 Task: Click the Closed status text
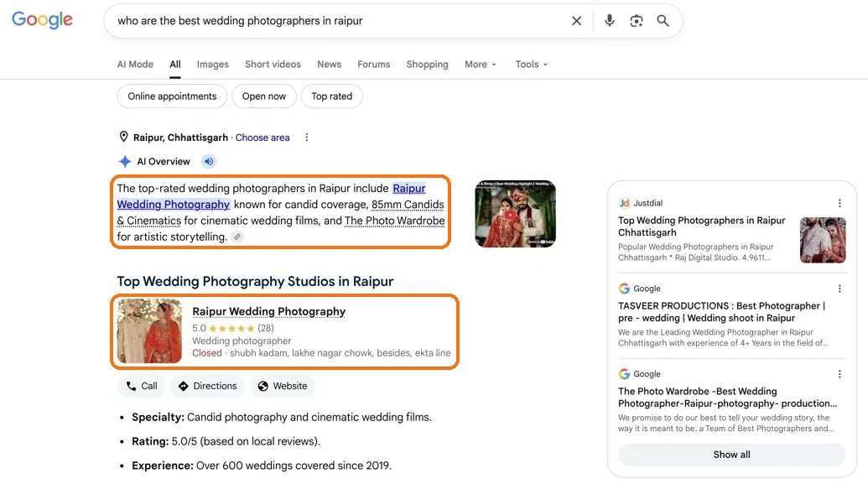(x=207, y=353)
